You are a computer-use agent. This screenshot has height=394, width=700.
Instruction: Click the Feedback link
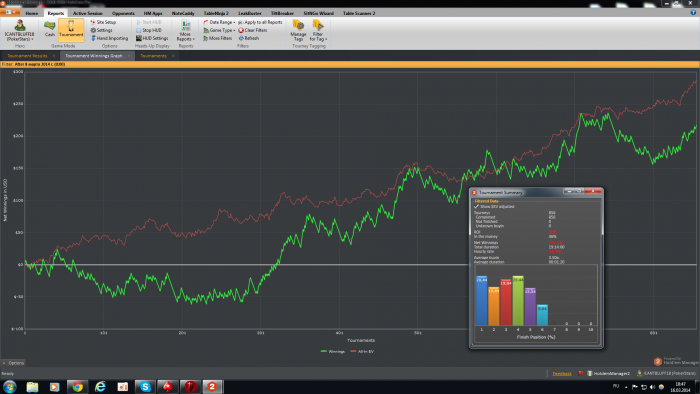click(x=562, y=373)
